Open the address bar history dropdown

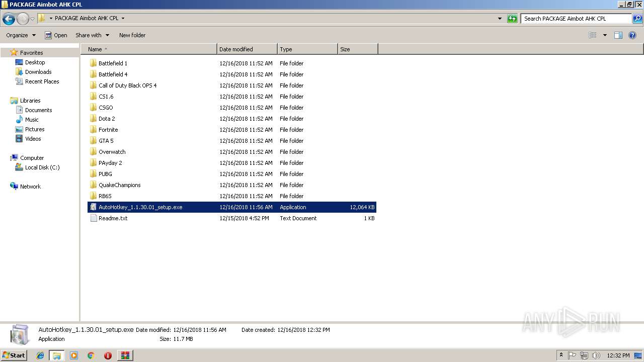click(500, 19)
